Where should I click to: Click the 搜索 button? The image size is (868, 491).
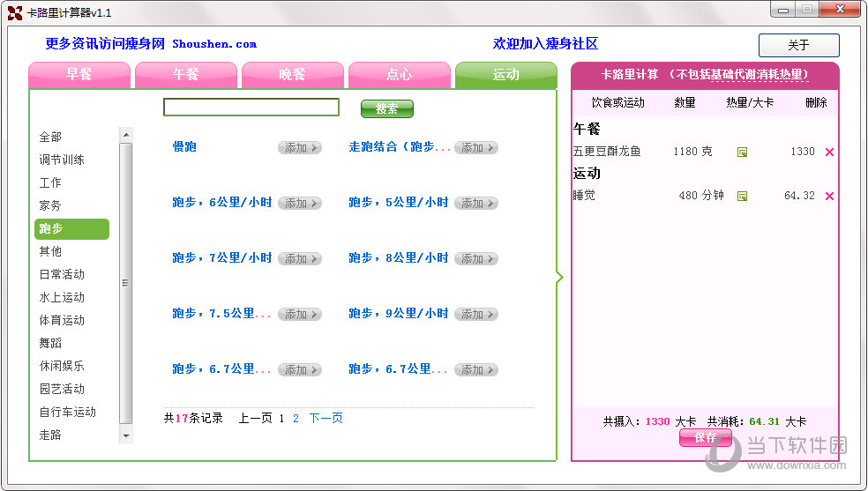[387, 109]
